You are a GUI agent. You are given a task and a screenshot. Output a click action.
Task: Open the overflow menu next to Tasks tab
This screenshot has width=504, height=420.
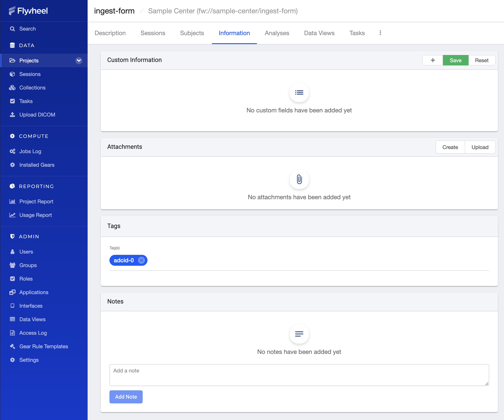tap(380, 33)
